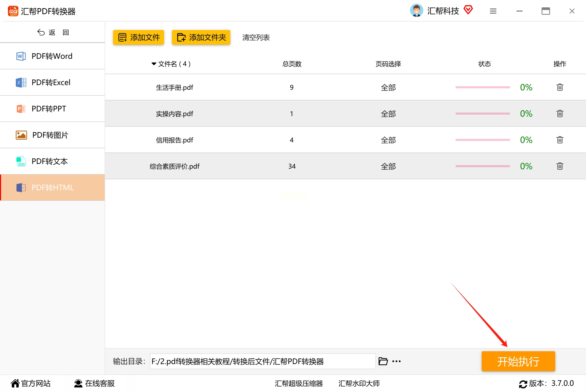Click progress bar of 信用报告.pdf
The height and width of the screenshot is (392, 586).
click(x=483, y=140)
